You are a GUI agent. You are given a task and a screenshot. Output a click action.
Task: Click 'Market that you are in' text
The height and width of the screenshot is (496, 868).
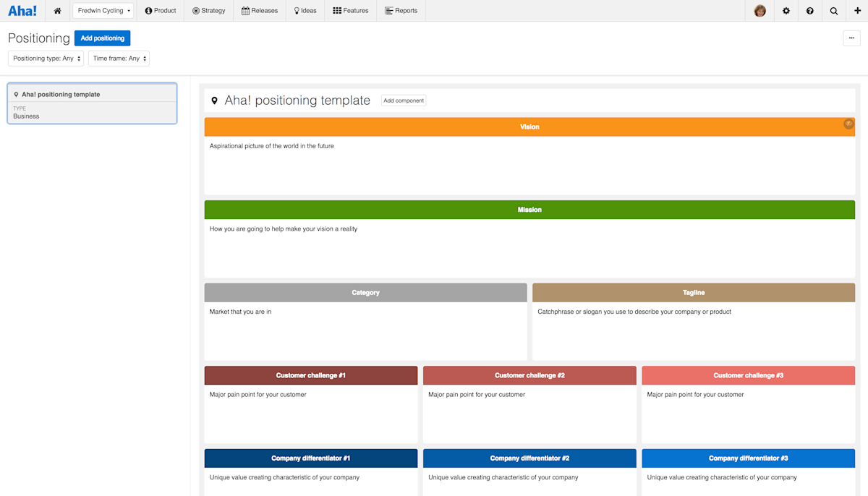[241, 312]
